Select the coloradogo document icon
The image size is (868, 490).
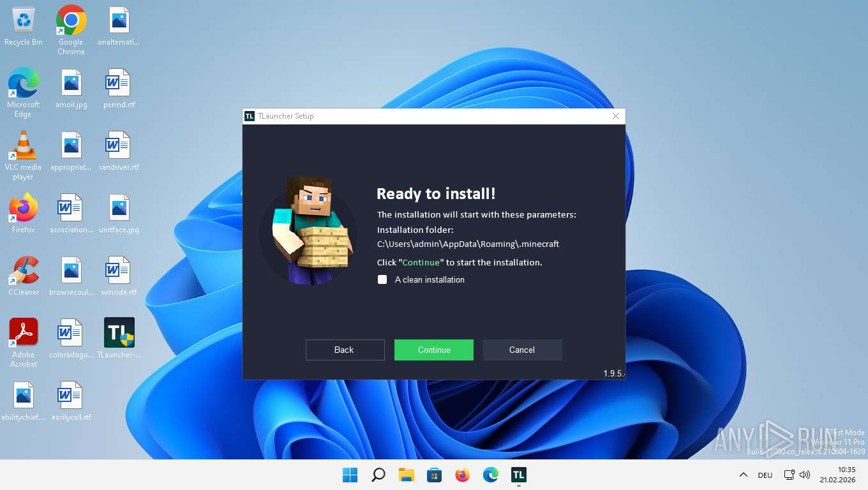71,340
